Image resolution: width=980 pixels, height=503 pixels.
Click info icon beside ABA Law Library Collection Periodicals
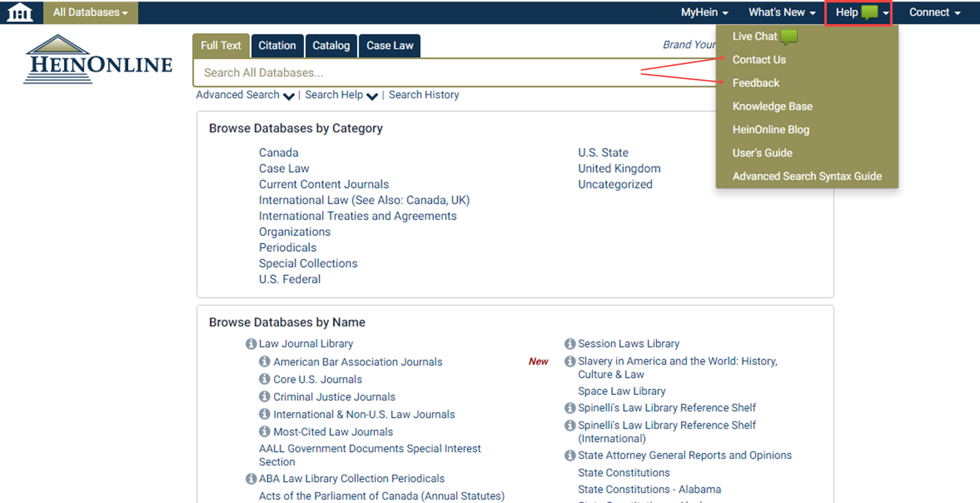coord(251,479)
